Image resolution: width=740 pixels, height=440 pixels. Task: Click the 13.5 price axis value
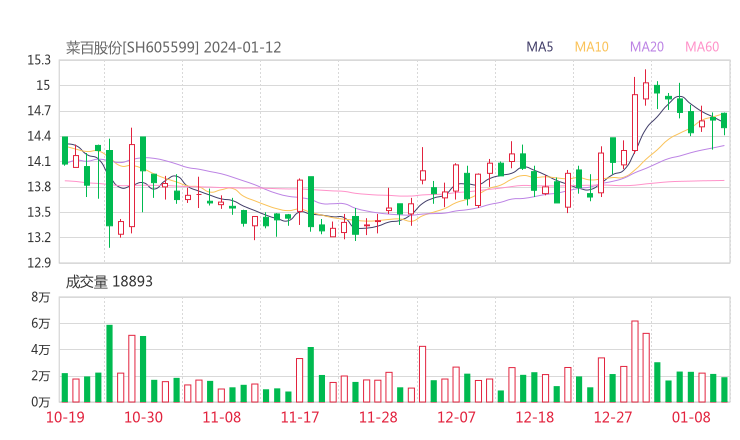39,212
